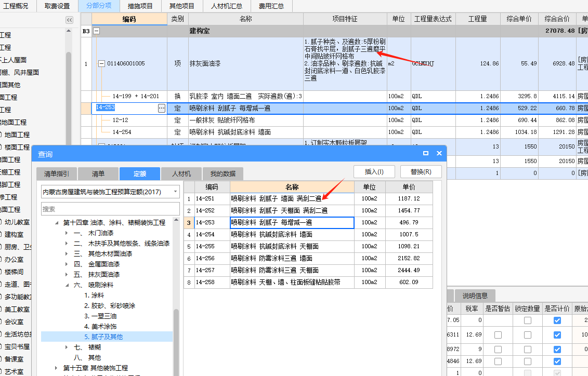Click in the 搜索 search field
This screenshot has width=588, height=376.
[x=110, y=209]
